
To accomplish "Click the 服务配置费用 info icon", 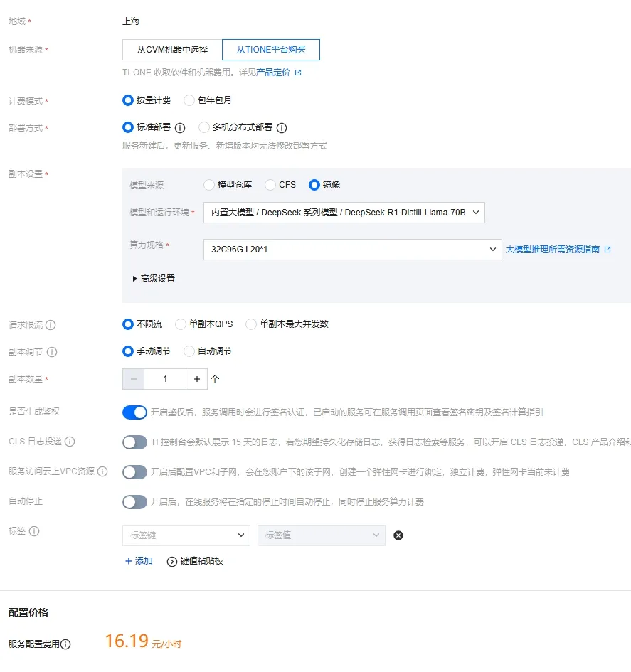I will [x=65, y=644].
